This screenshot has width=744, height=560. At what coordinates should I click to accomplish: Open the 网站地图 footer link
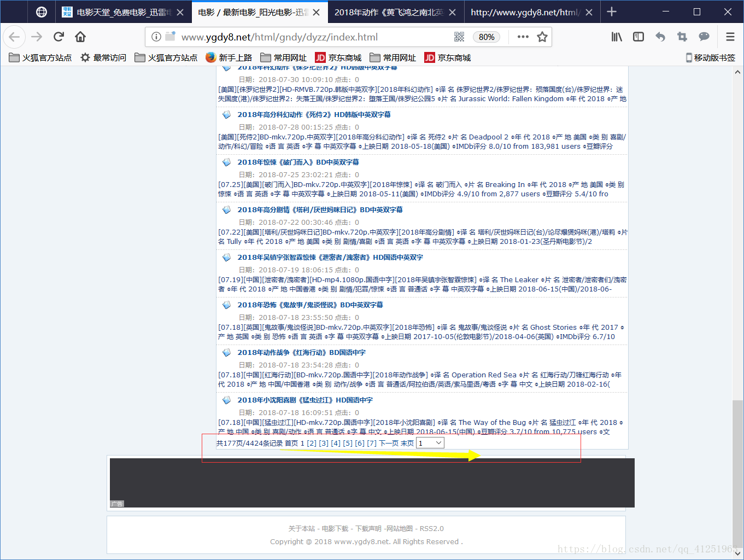[x=400, y=528]
